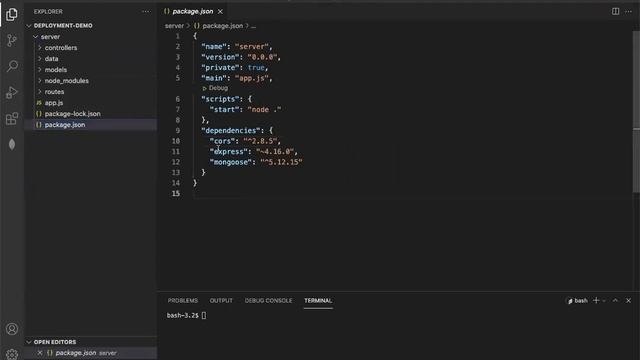The width and height of the screenshot is (640, 360).
Task: Click the server breadcrumb
Action: click(x=174, y=26)
